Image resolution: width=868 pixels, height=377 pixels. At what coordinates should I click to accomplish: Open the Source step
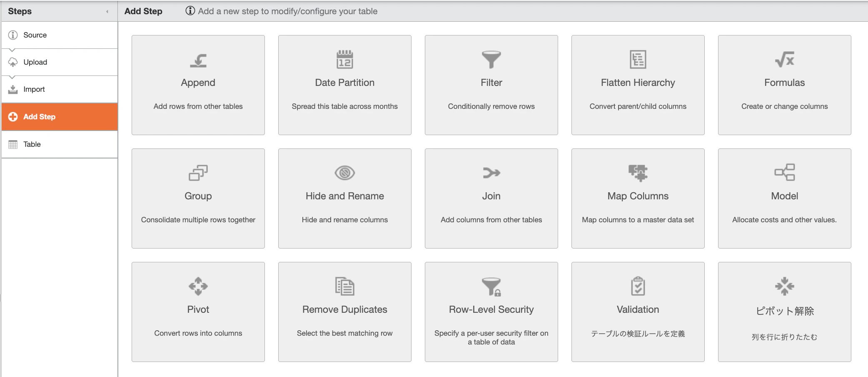point(60,35)
